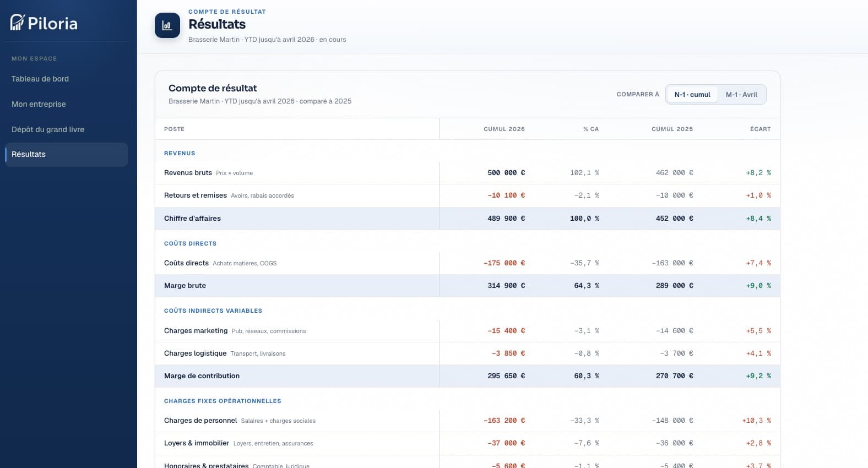Click the Piloria logo icon
868x468 pixels.
point(18,23)
